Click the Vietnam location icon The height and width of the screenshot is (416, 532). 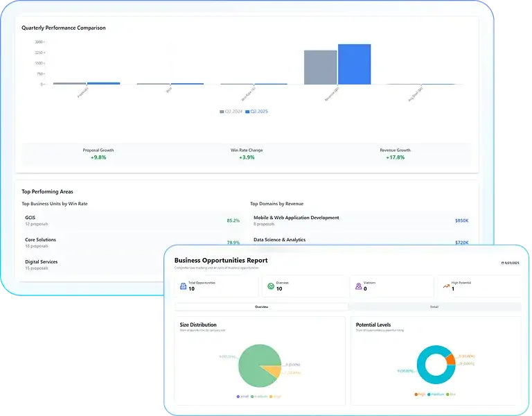coord(358,286)
